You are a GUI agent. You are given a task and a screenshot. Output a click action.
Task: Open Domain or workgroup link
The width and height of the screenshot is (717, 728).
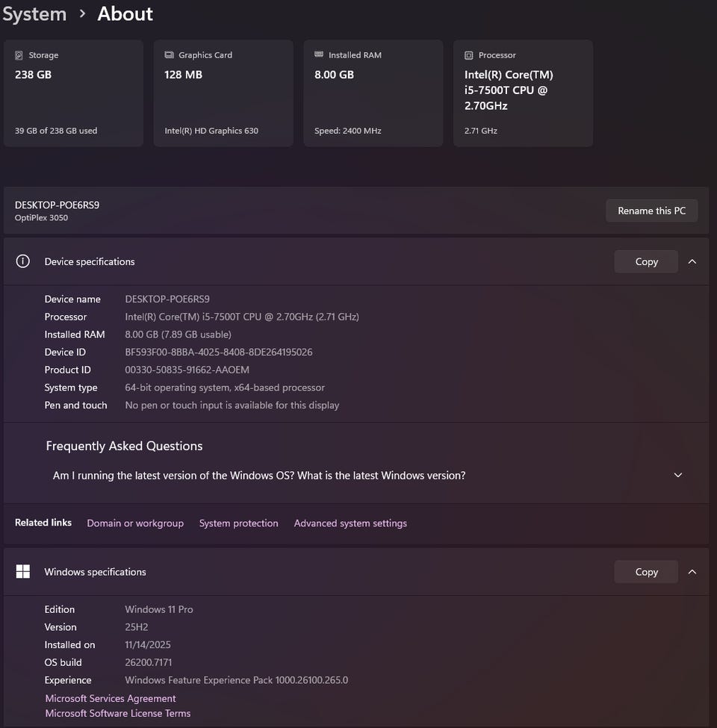pyautogui.click(x=135, y=523)
